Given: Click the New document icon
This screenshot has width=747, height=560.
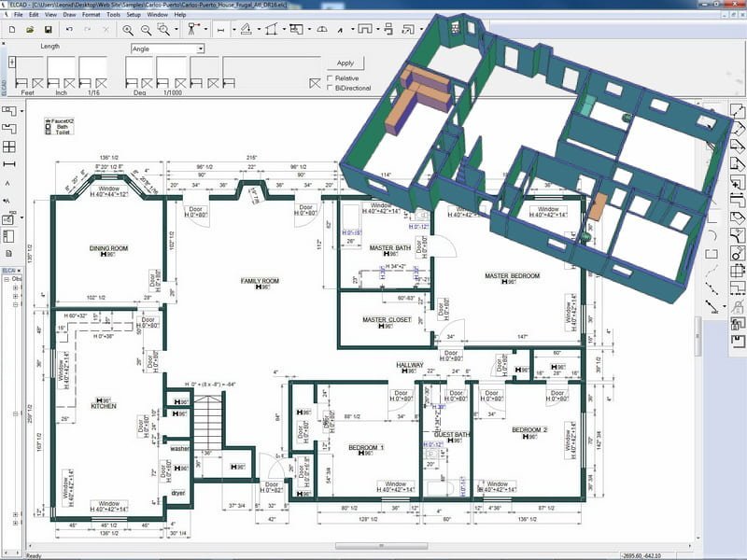Looking at the screenshot, I should click(x=12, y=30).
